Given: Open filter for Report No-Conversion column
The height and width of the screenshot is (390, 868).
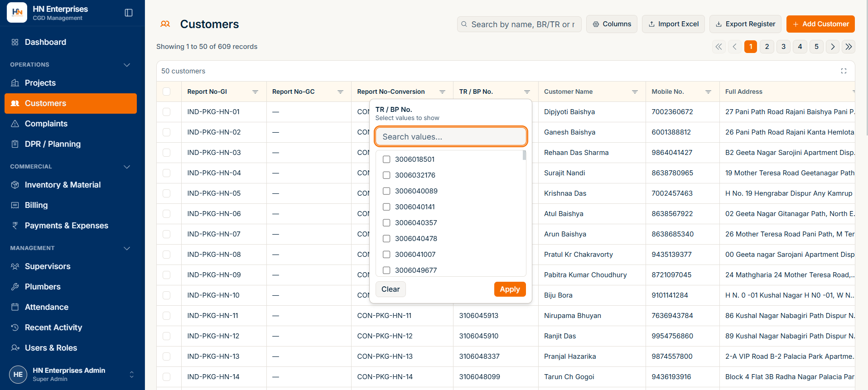Looking at the screenshot, I should tap(442, 92).
